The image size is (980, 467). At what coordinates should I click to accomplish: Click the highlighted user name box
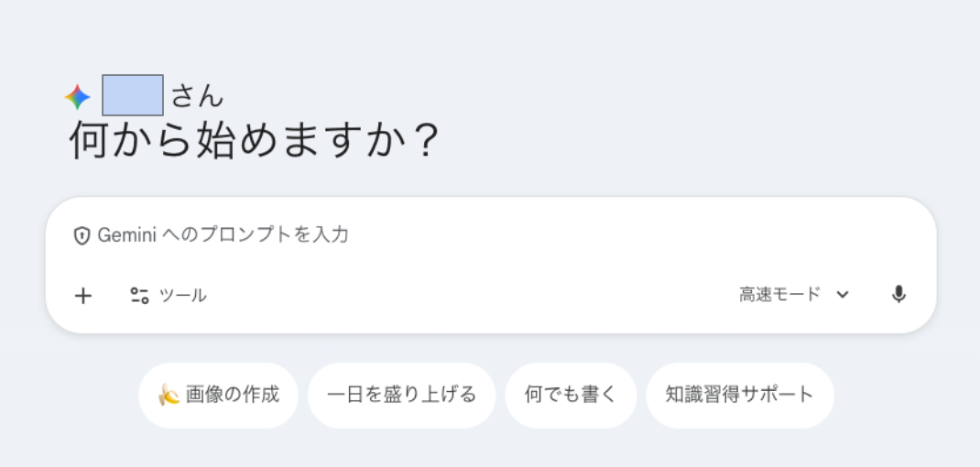[133, 95]
